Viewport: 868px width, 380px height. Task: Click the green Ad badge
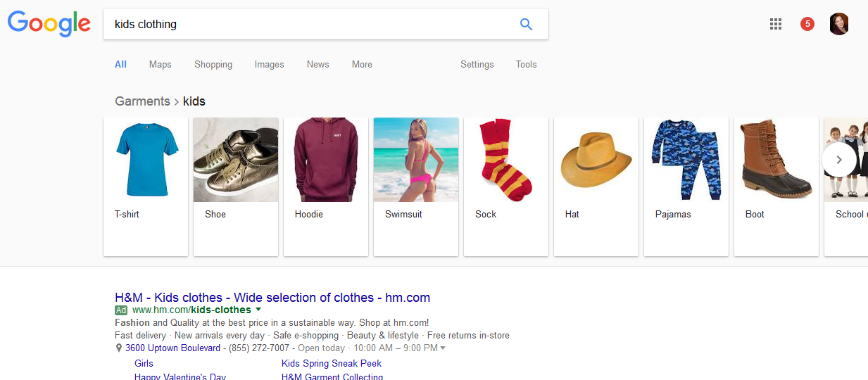pos(121,310)
